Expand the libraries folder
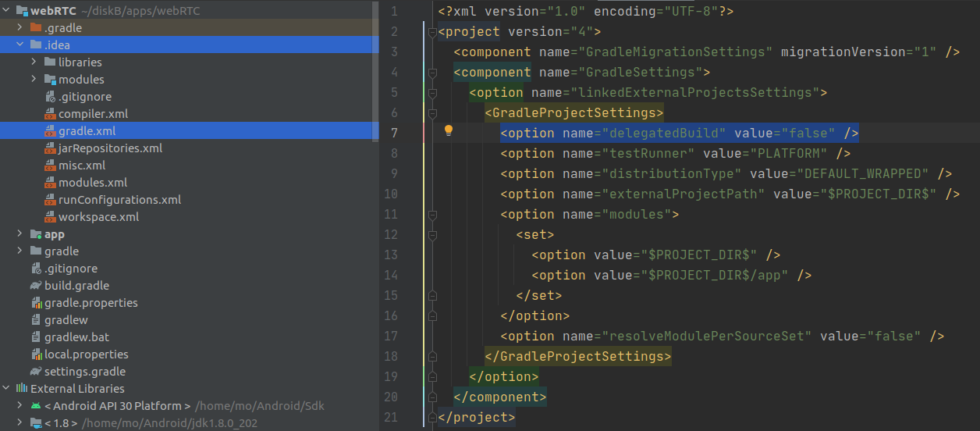 (x=34, y=62)
